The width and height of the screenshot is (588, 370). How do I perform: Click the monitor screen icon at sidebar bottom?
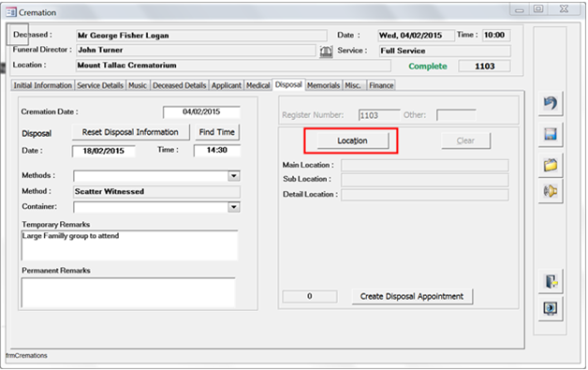pyautogui.click(x=551, y=308)
